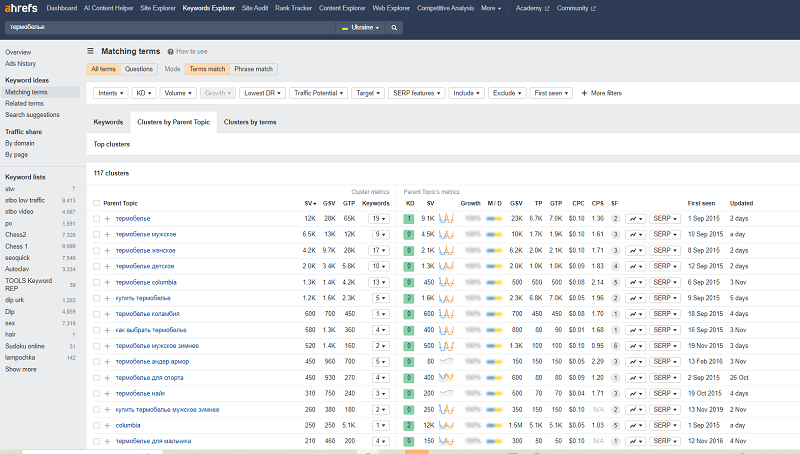Image resolution: width=800 pixels, height=454 pixels.
Task: Click the SF badge for термобелье детское row
Action: coord(615,266)
